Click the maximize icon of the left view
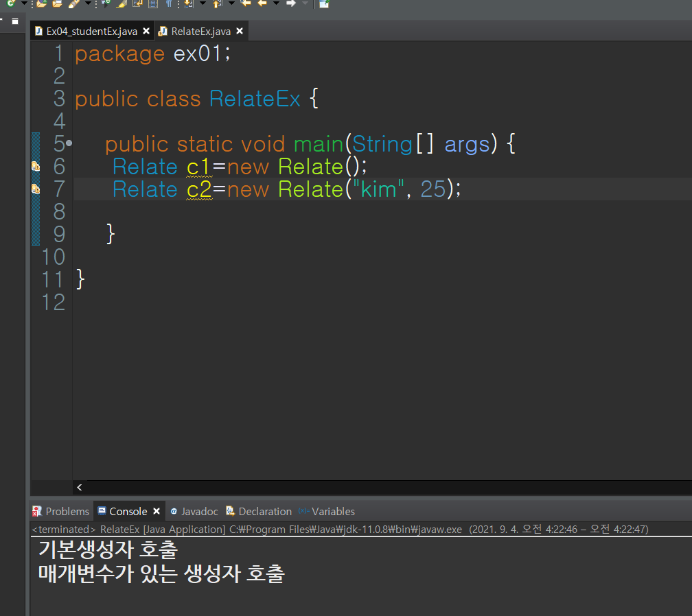 15,21
